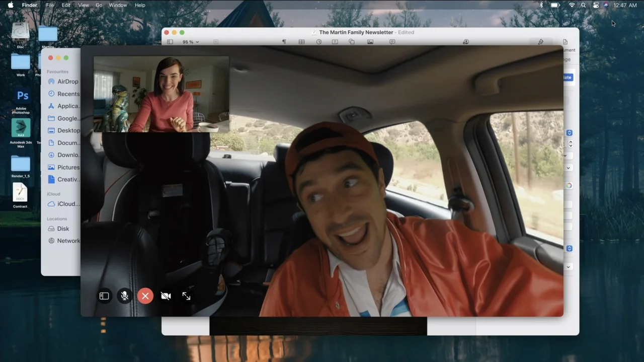This screenshot has height=362, width=644.
Task: Open the Pages zoom level 95 % dropdown
Action: point(191,42)
